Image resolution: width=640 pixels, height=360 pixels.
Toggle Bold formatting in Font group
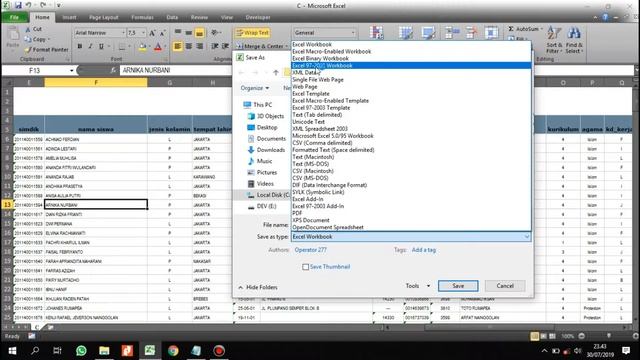80,47
